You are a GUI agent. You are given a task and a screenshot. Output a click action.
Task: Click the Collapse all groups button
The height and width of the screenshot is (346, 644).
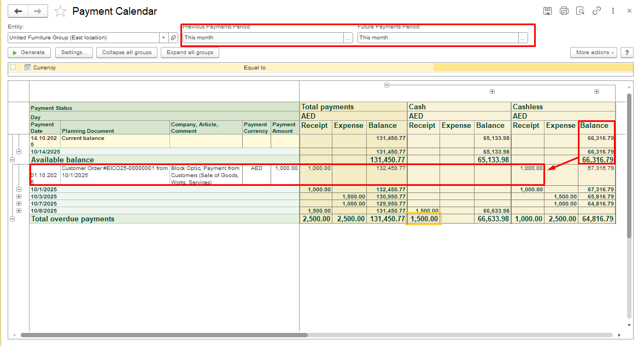(127, 52)
